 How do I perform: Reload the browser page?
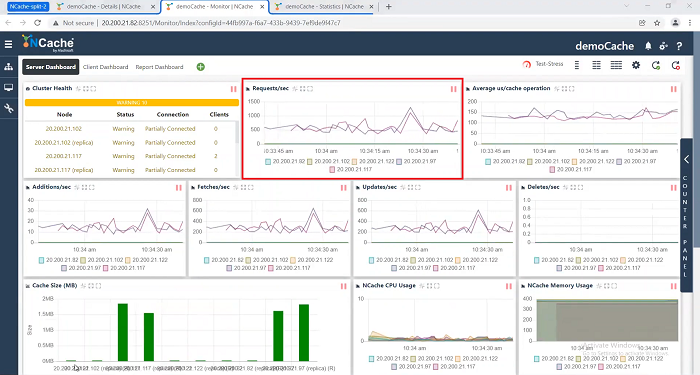[x=38, y=23]
